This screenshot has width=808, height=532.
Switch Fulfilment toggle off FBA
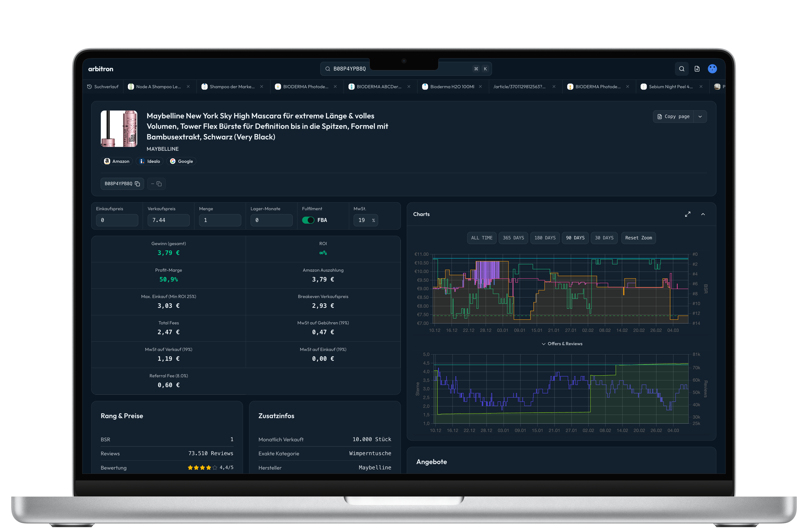point(308,220)
